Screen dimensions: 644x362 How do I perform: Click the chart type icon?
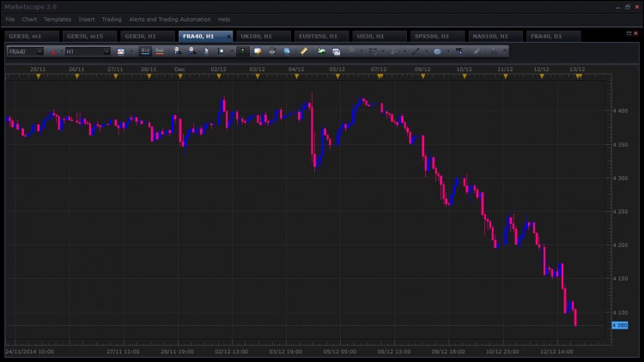(121, 51)
